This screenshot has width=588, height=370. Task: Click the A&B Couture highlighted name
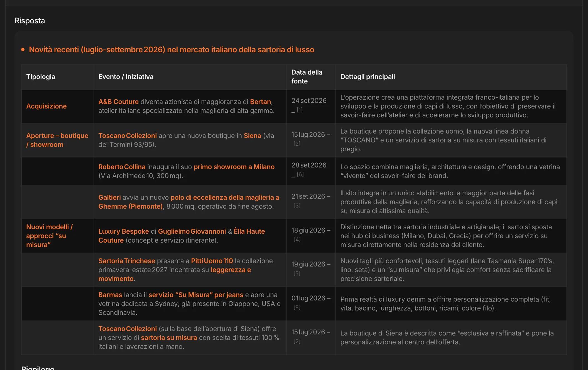[118, 102]
